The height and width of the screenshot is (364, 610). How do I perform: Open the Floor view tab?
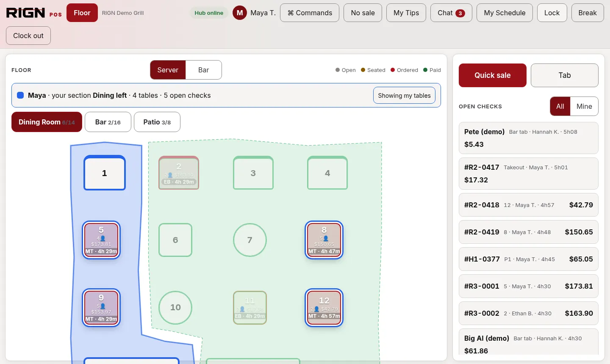click(x=82, y=13)
